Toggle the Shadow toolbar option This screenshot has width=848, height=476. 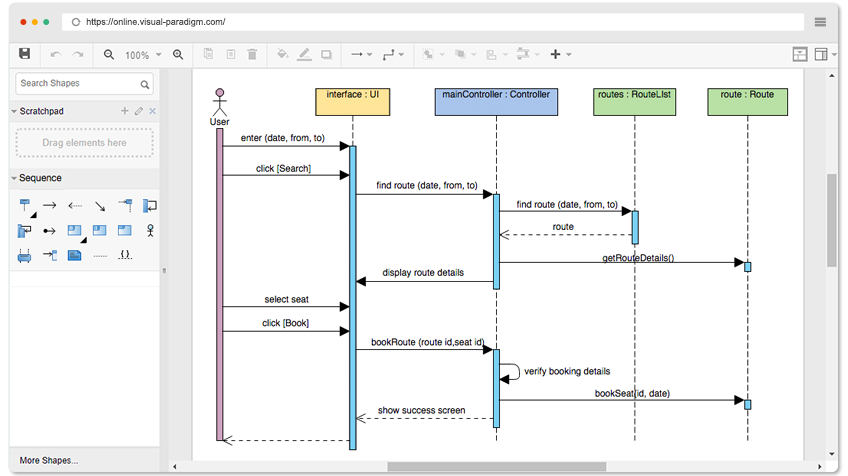[x=326, y=55]
